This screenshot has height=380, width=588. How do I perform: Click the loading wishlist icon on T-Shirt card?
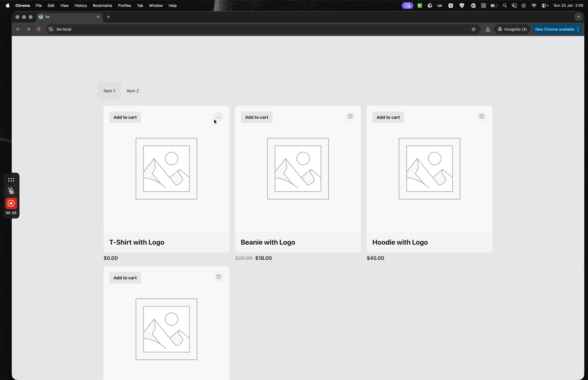218,117
